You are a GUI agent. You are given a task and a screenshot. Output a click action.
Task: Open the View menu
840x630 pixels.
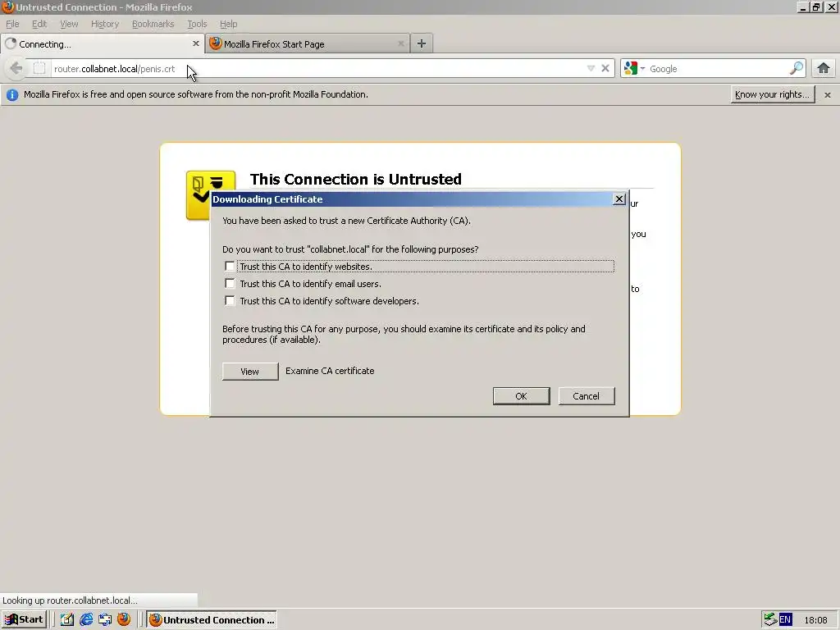[x=69, y=24]
